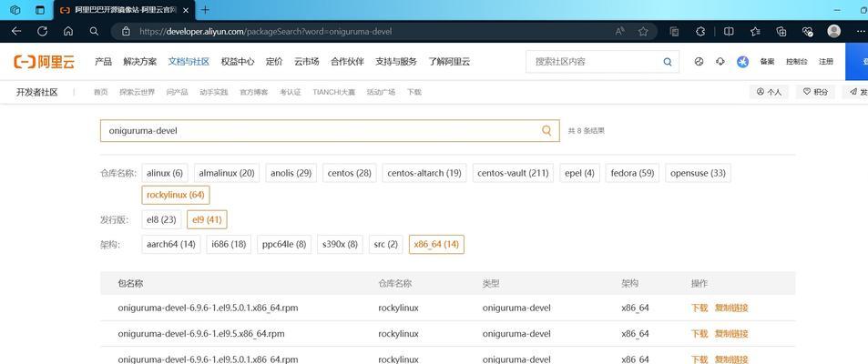868x364 pixels.
Task: Click the 备案 link in header
Action: pos(767,61)
